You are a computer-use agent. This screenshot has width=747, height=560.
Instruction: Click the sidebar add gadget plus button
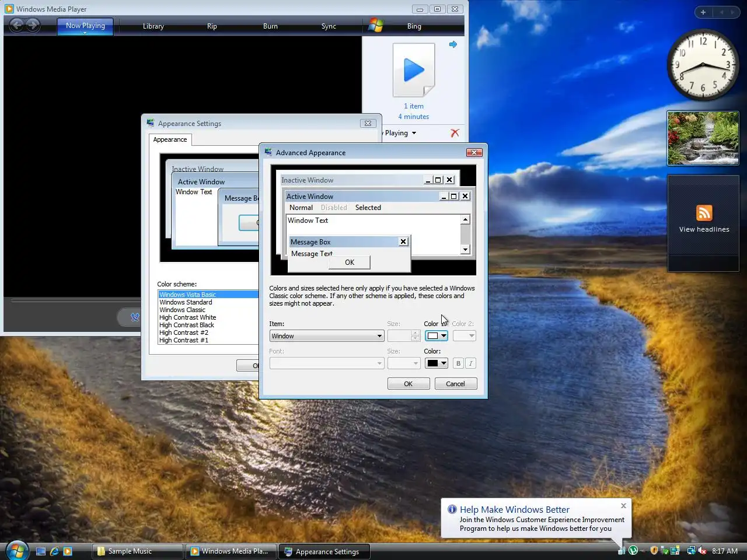pyautogui.click(x=703, y=12)
